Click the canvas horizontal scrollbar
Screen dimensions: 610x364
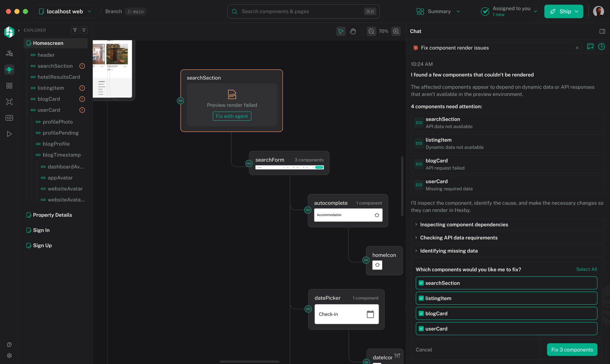click(x=249, y=361)
